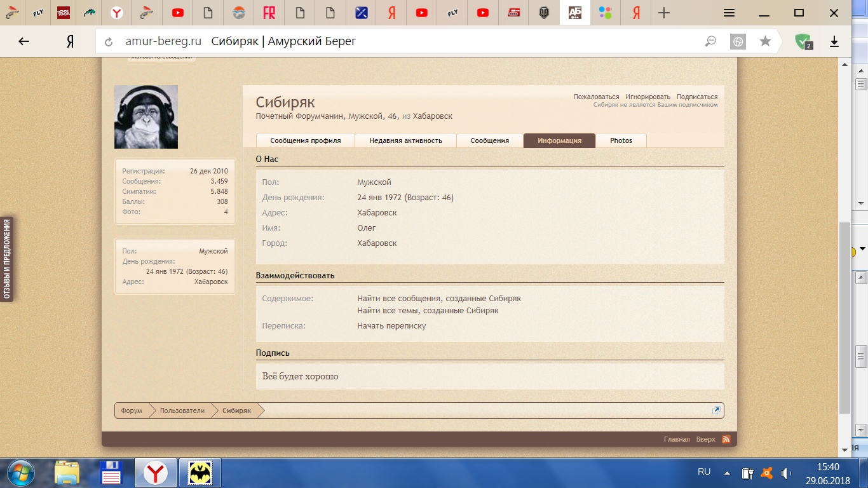The height and width of the screenshot is (488, 868).
Task: Open the RSS feed icon in footer
Action: tap(726, 439)
